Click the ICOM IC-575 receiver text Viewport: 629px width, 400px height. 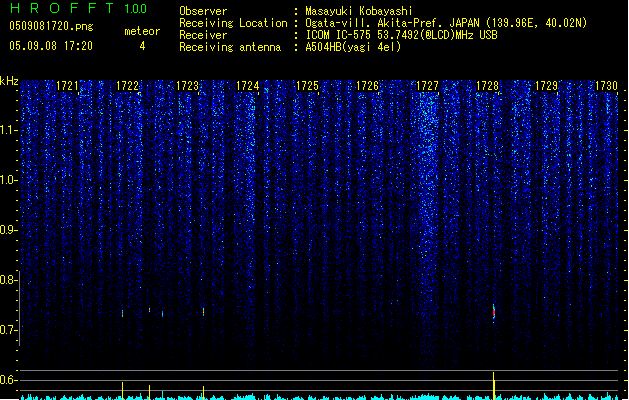click(402, 35)
